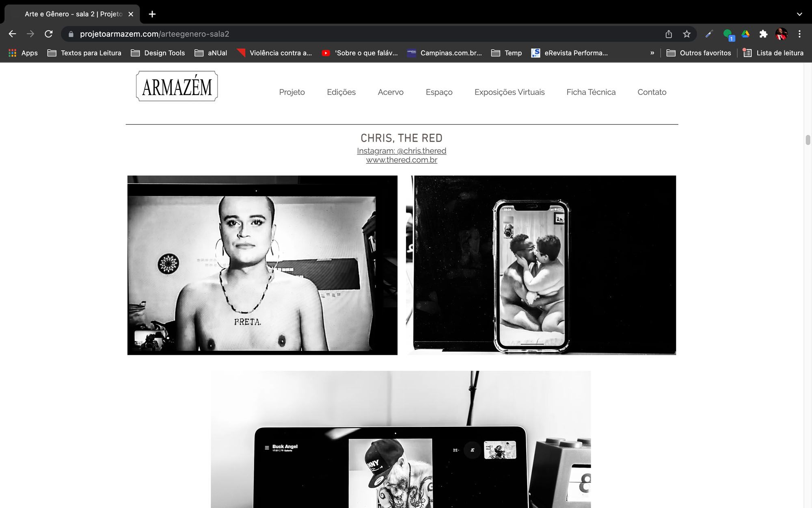Open the Exposições Virtuais menu item
The image size is (812, 508).
point(509,92)
